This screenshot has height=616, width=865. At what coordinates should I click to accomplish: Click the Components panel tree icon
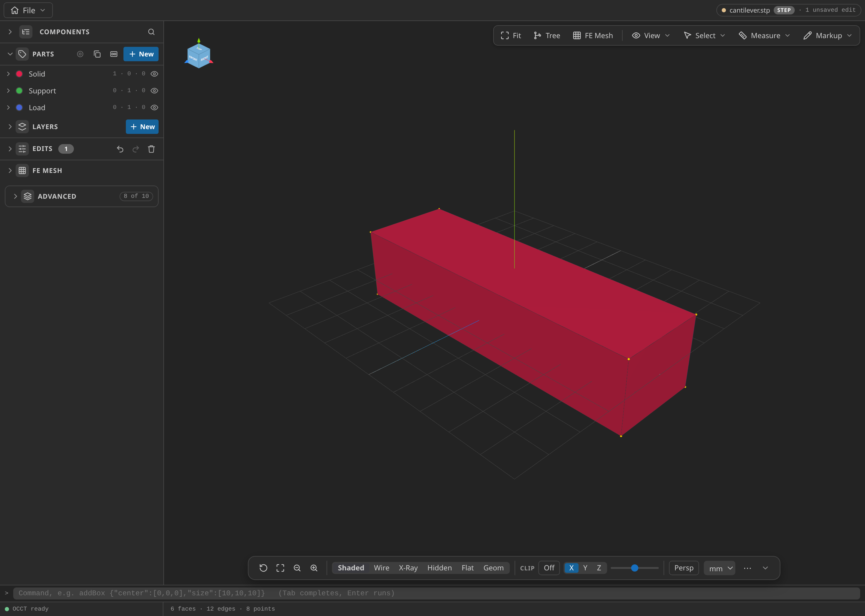point(26,32)
